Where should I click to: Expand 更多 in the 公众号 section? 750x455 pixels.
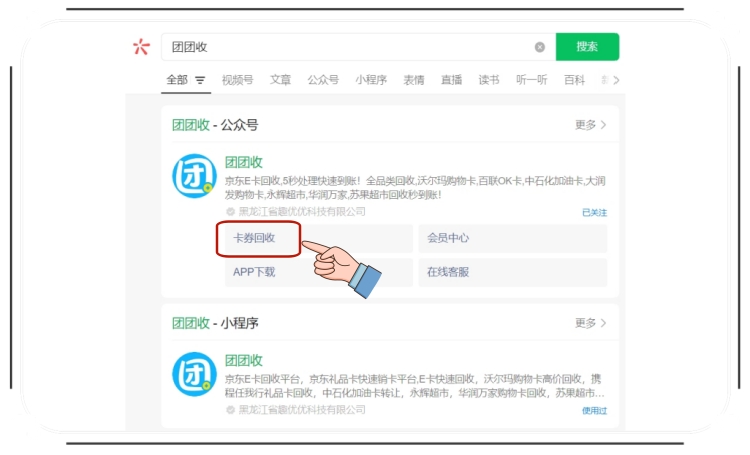point(590,125)
